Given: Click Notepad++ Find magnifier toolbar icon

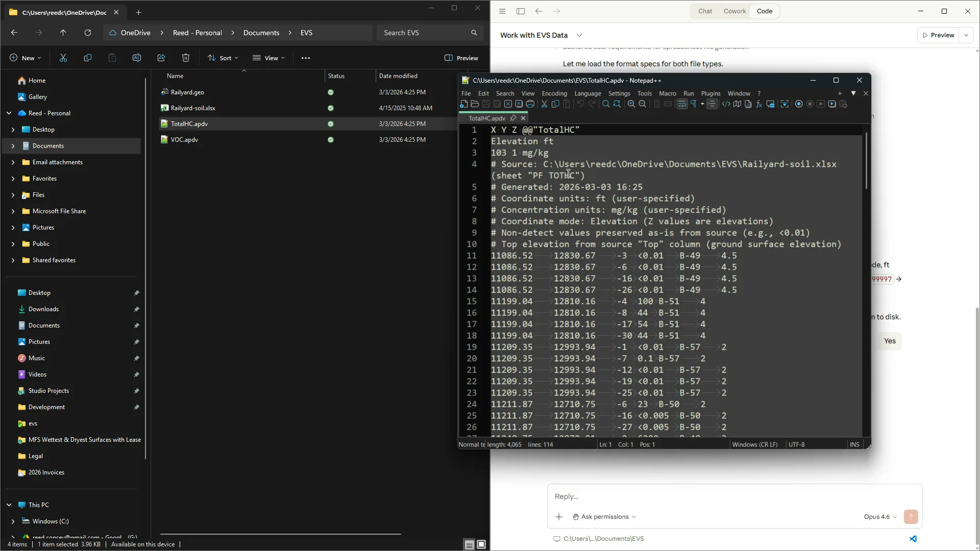Looking at the screenshot, I should click(x=606, y=104).
